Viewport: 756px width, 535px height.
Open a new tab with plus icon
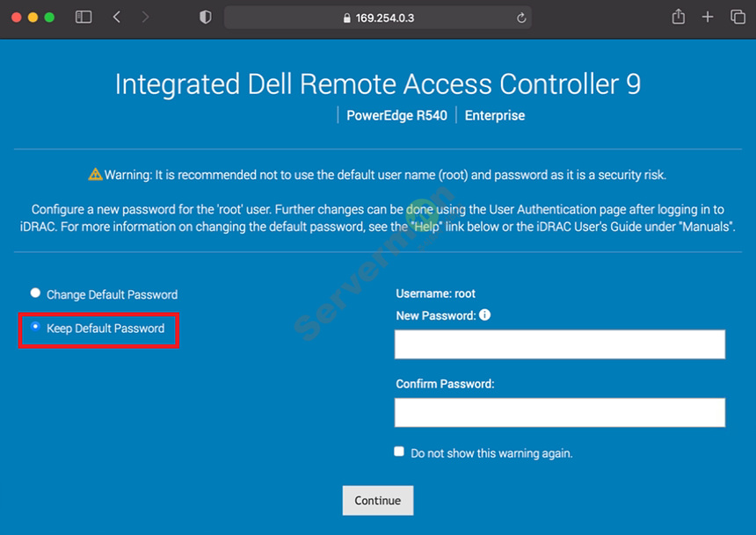[708, 18]
